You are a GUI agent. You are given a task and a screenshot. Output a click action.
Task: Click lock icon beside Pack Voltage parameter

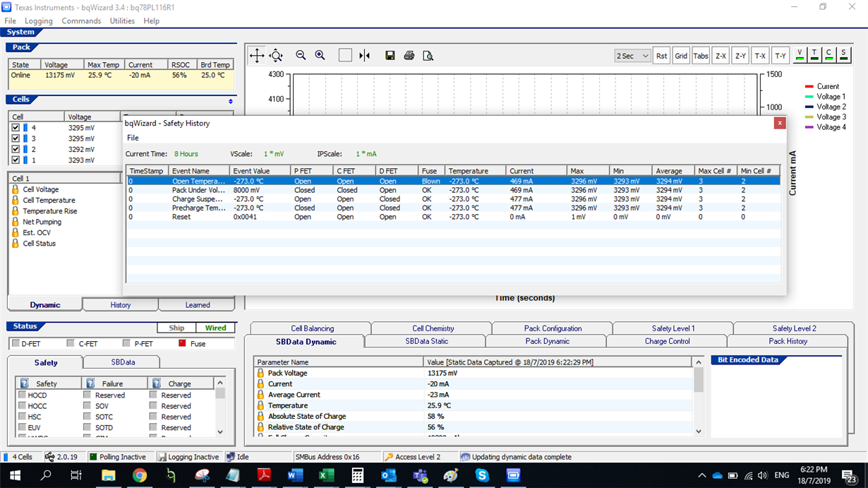pos(260,373)
